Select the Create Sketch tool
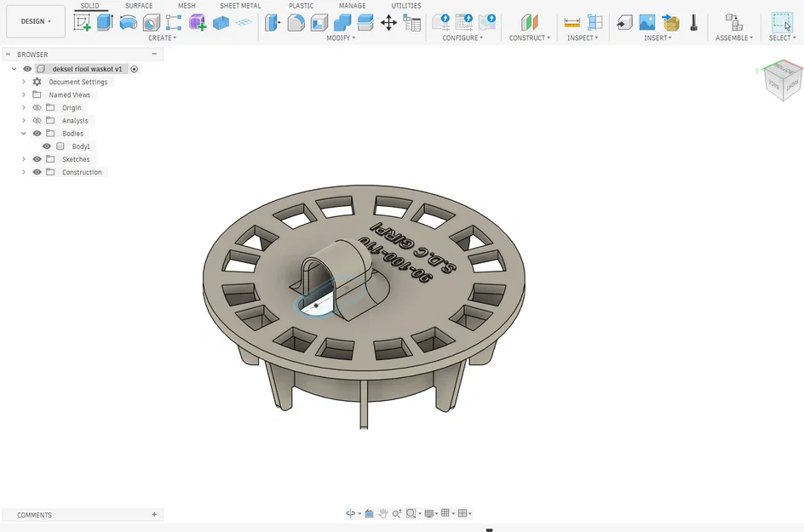The width and height of the screenshot is (804, 532). 82,22
